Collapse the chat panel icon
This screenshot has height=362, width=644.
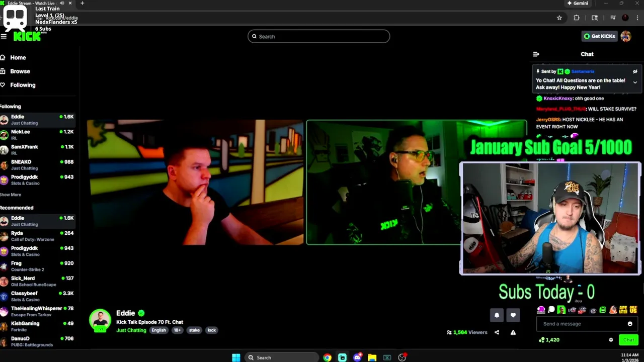tap(536, 54)
